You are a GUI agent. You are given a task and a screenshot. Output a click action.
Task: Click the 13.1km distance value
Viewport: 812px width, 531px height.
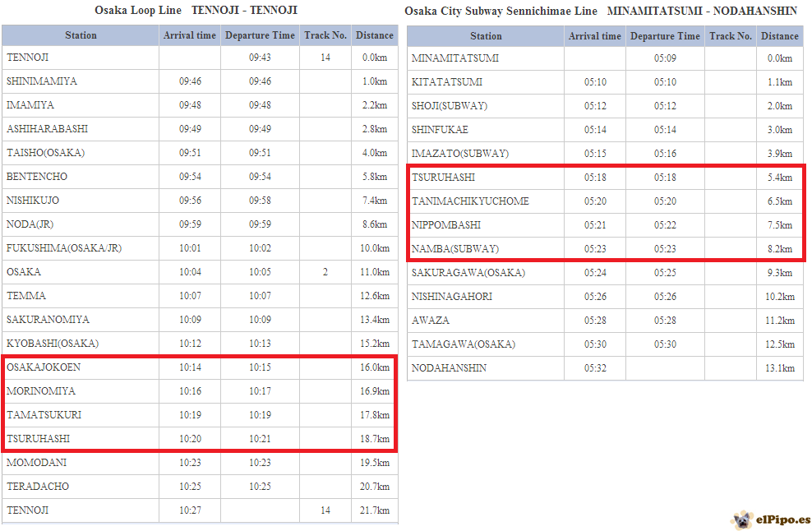tap(779, 368)
